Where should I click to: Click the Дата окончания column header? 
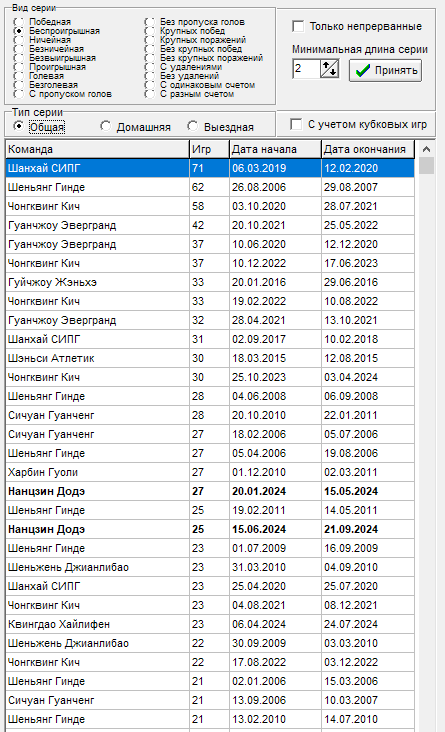pos(368,149)
